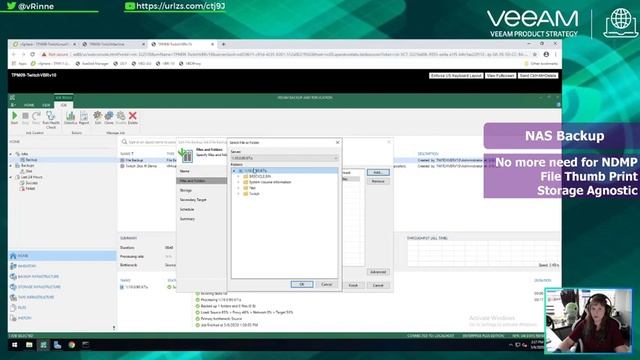Click the browser reload icon
Image resolution: width=640 pixels, height=360 pixels.
coord(33,54)
